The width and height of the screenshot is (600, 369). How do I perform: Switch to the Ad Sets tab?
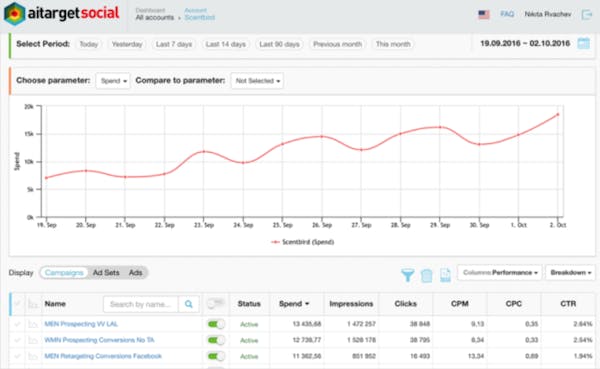point(106,273)
